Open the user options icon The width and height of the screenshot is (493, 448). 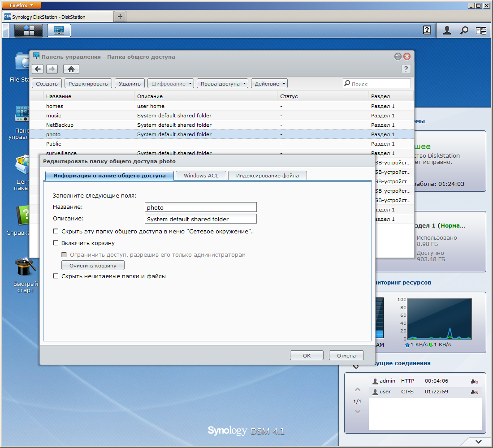point(447,30)
